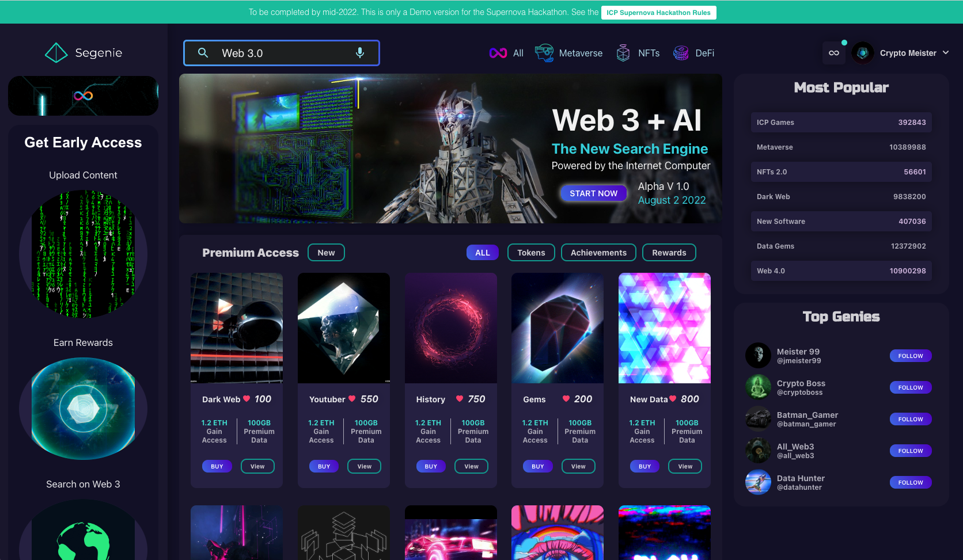Image resolution: width=963 pixels, height=560 pixels.
Task: Open the ICP Games popular row
Action: pyautogui.click(x=841, y=123)
